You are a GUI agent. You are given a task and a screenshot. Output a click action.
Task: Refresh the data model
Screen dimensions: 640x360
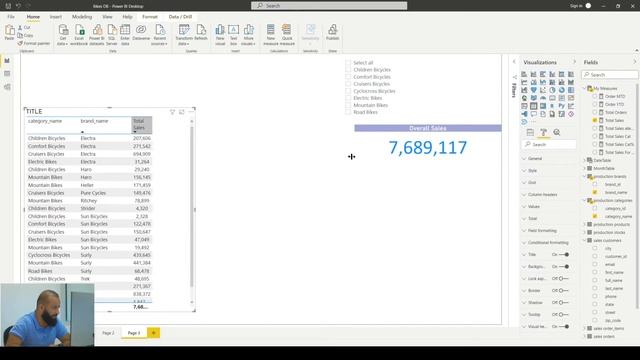click(201, 32)
